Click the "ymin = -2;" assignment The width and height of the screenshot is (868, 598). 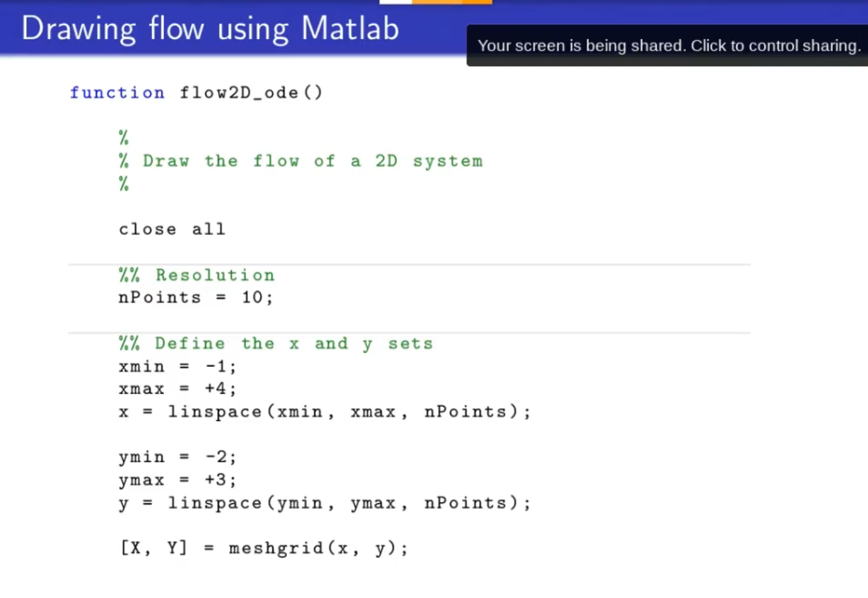coord(177,457)
